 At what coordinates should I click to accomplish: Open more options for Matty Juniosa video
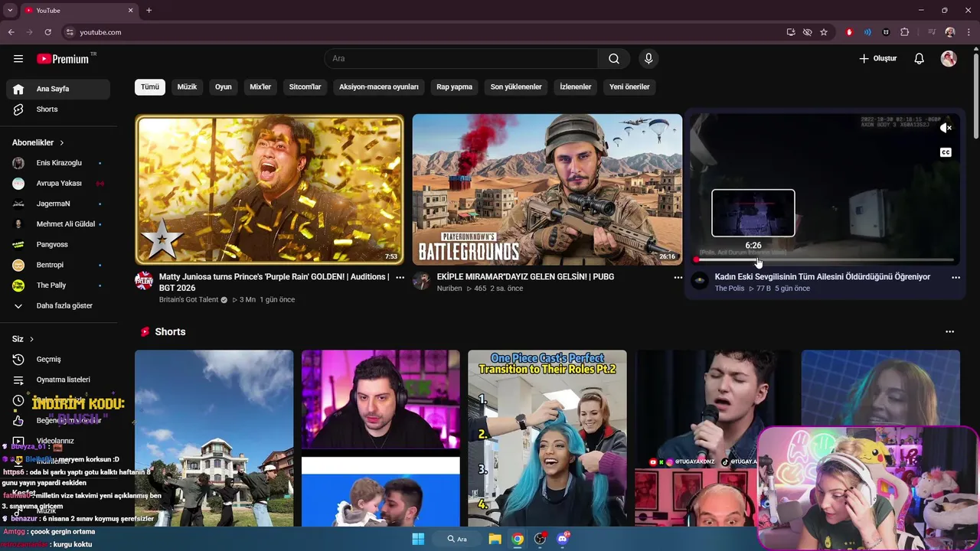click(400, 278)
